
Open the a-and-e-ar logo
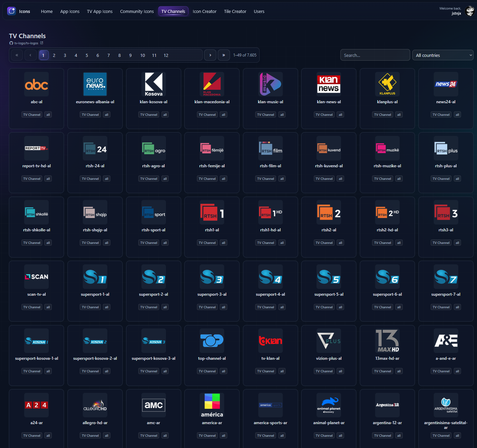tap(446, 341)
